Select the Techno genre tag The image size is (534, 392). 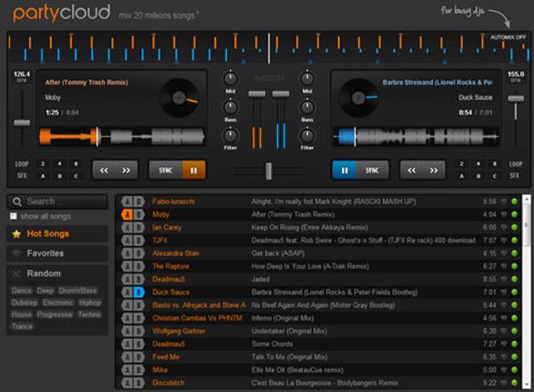pos(89,314)
